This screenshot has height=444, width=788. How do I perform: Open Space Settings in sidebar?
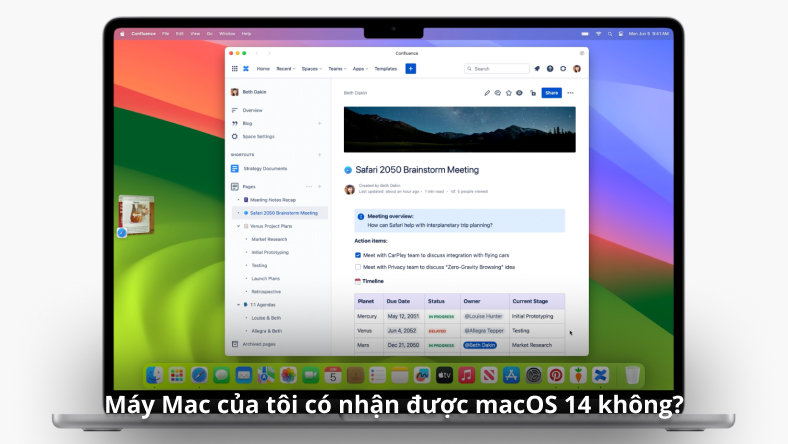pos(258,136)
